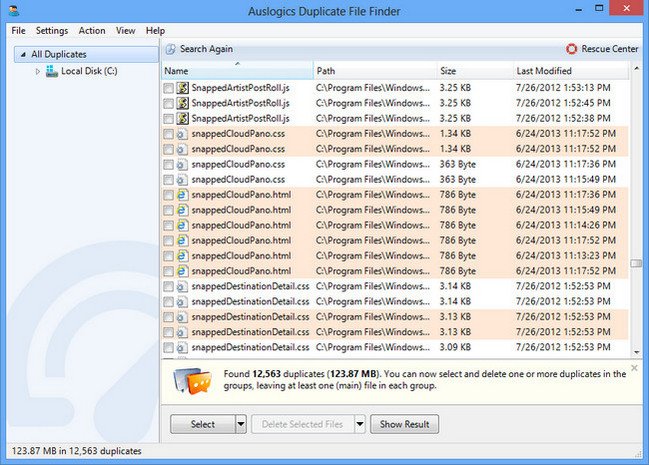649x465 pixels.
Task: Click IE icon of snappedCloudPano.html at 11:15:49 PM
Action: [182, 210]
